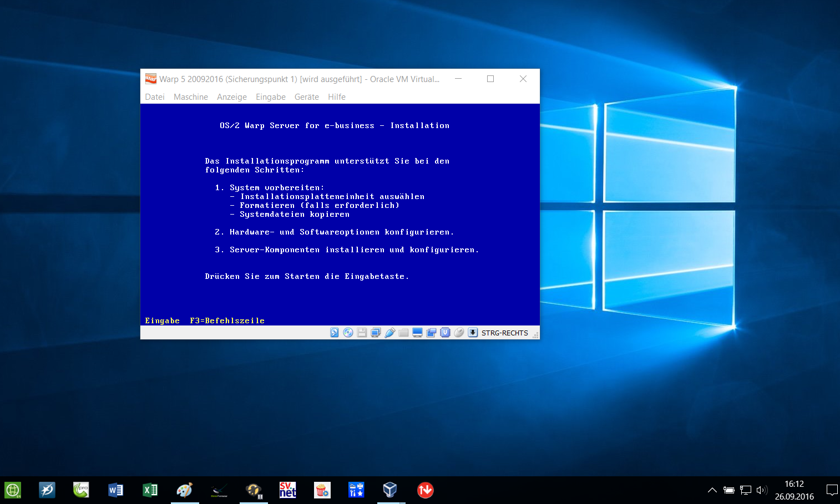Click 'Formatieren (falls erforderlich)' line

[315, 206]
